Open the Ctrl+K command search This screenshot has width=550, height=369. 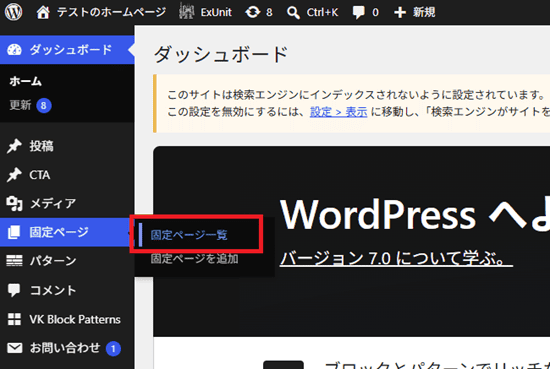322,12
